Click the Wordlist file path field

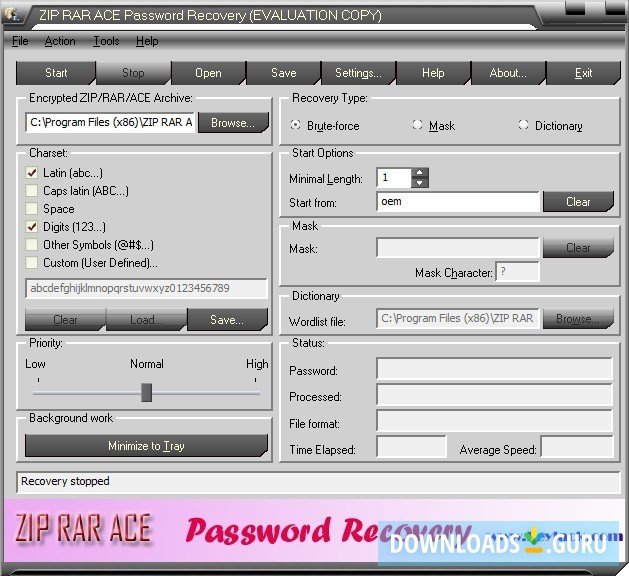[x=458, y=318]
